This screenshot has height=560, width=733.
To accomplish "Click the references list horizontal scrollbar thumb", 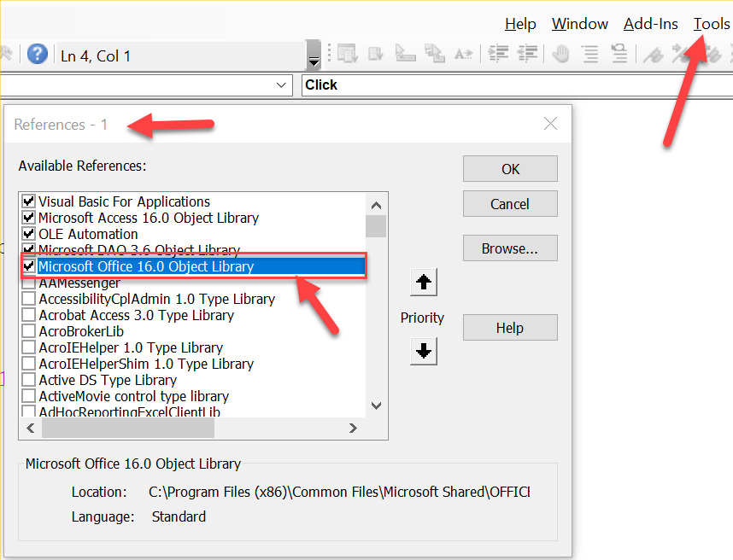I will 128,428.
